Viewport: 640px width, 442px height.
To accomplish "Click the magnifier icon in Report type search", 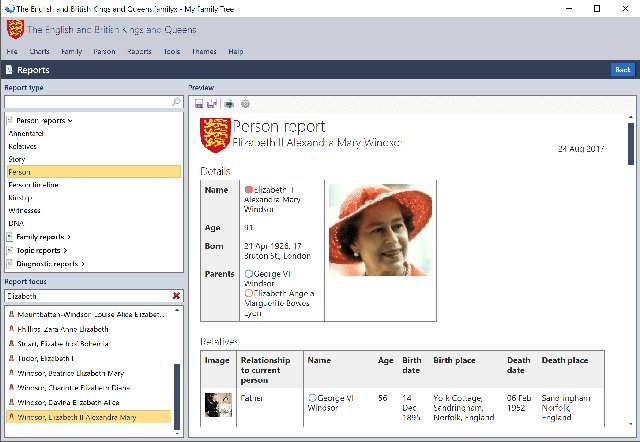I will pos(176,102).
